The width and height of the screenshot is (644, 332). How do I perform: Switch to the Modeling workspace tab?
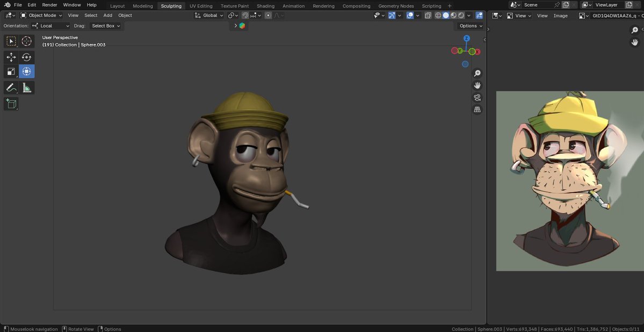[142, 6]
